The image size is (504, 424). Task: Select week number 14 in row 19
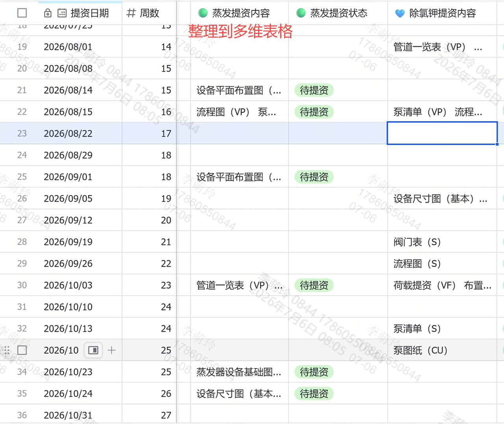point(149,47)
